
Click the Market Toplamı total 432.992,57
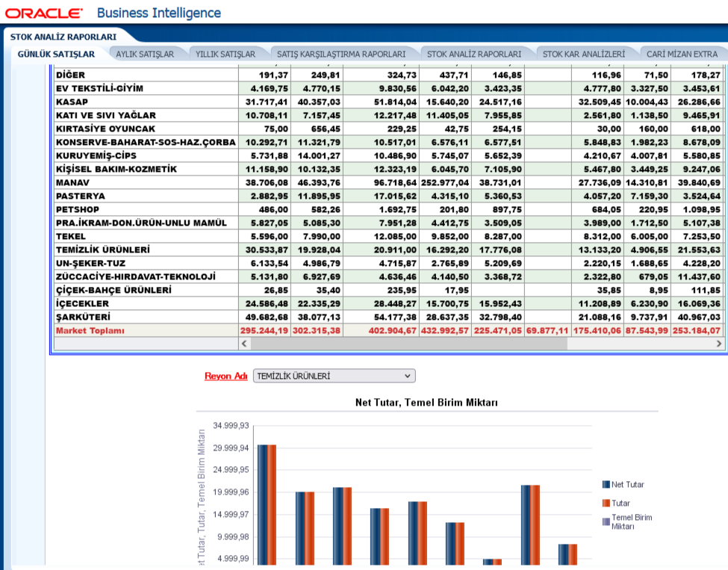pos(445,331)
